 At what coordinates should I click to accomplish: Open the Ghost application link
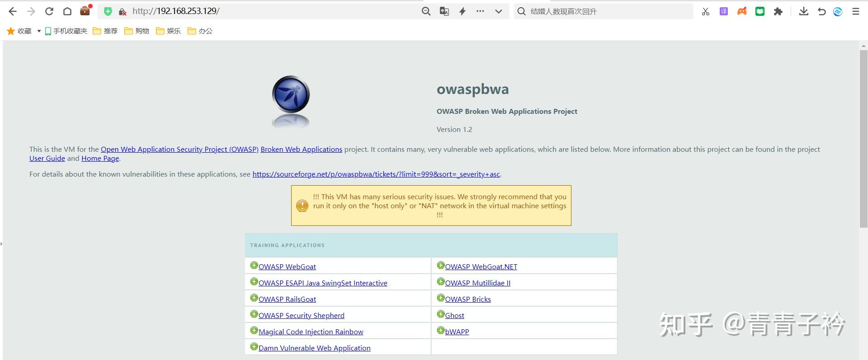tap(455, 316)
